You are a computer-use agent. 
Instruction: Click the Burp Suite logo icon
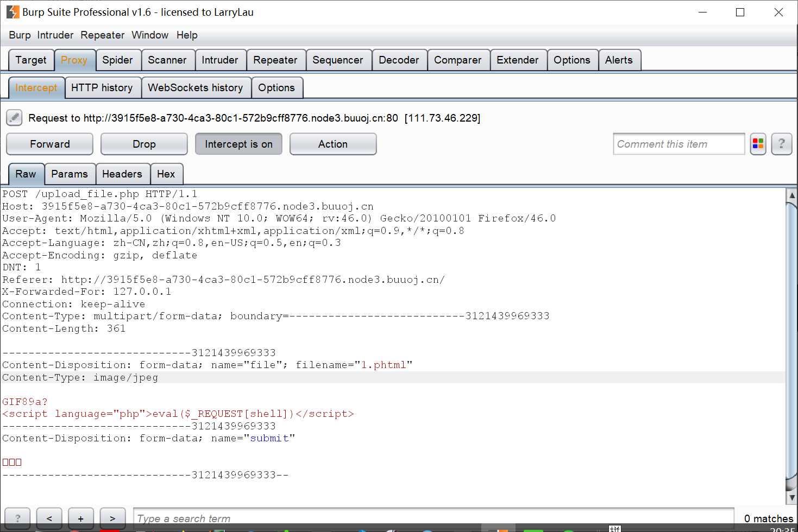[x=12, y=12]
